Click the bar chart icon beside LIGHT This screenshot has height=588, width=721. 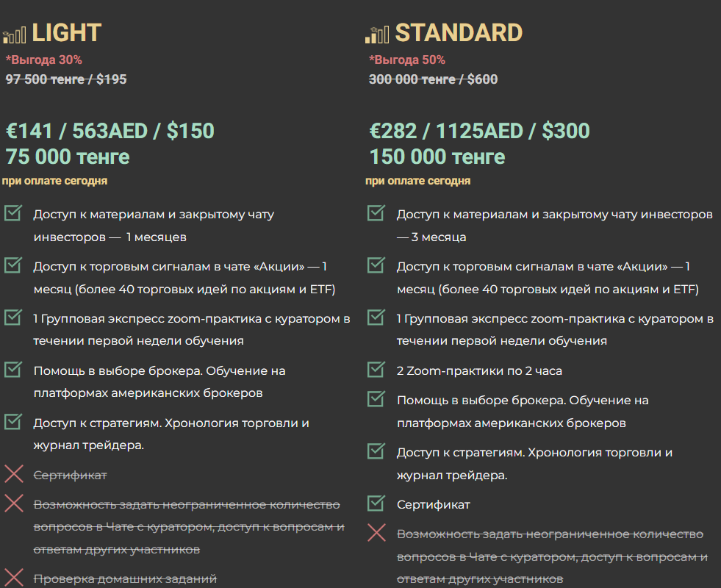click(14, 35)
